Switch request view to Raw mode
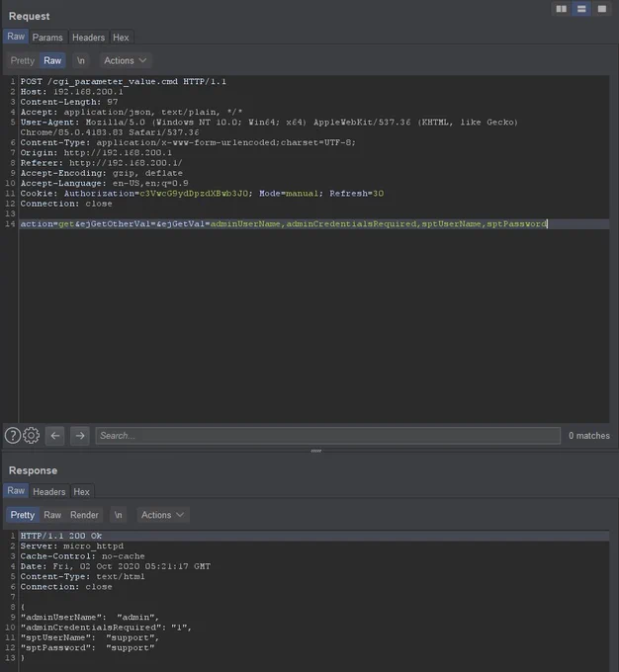The width and height of the screenshot is (619, 672). (52, 60)
